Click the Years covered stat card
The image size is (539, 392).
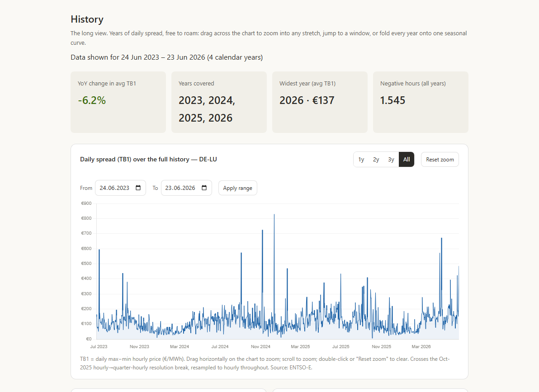click(x=219, y=102)
